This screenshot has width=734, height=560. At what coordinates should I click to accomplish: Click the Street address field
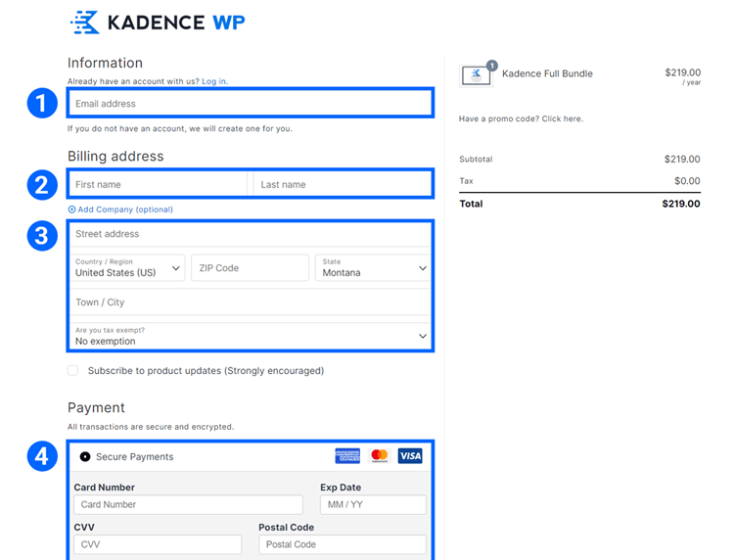tap(251, 234)
